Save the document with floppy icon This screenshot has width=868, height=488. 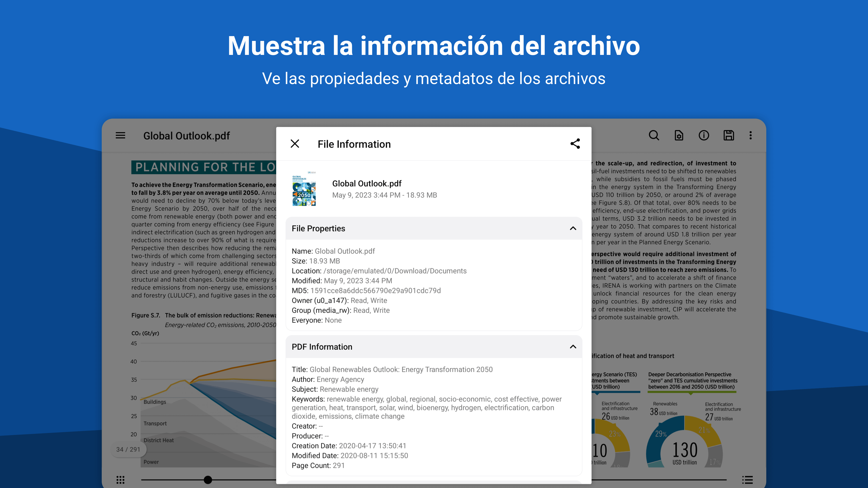(729, 135)
